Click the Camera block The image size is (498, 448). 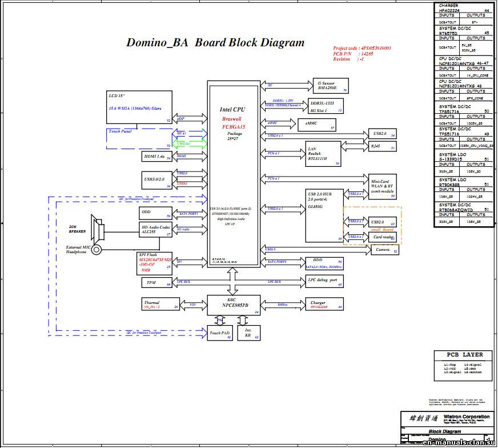[385, 250]
